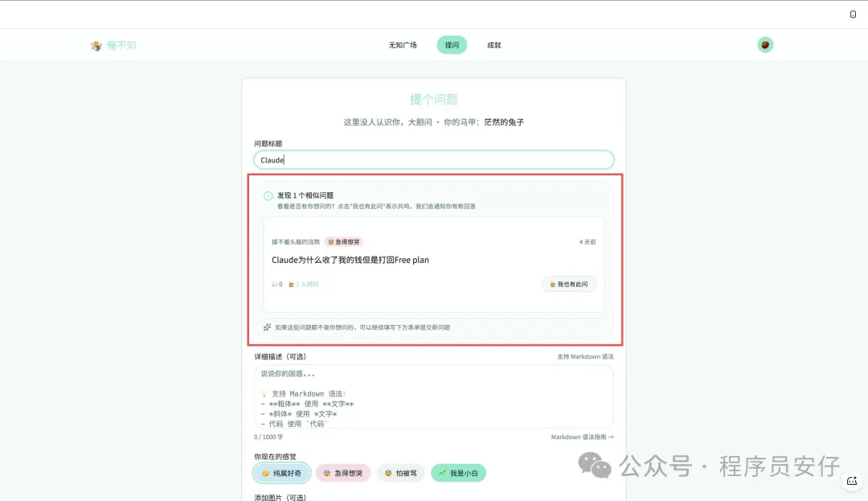Image resolution: width=868 pixels, height=501 pixels.
Task: Click the small icon at top-right corner
Action: tap(853, 14)
